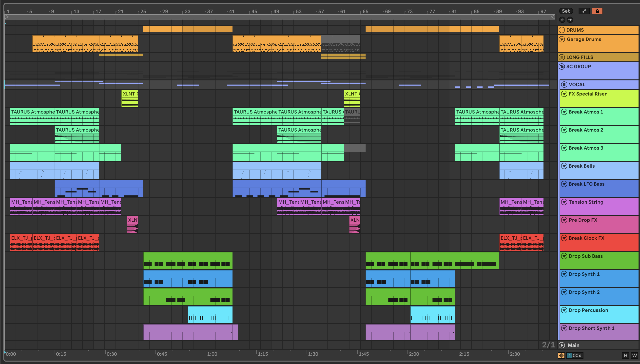Click bar 65 on the beat-time ruler
Screen dimensions: 640x364
pyautogui.click(x=365, y=11)
